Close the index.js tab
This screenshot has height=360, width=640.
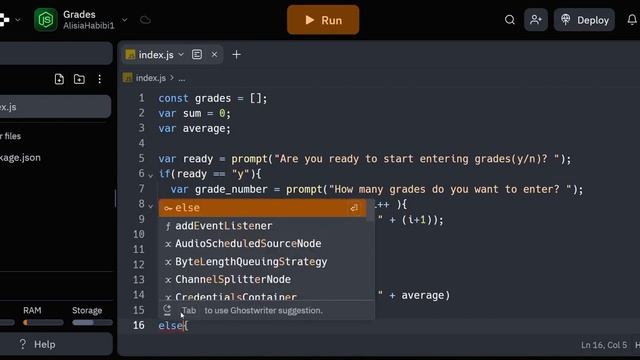point(214,54)
